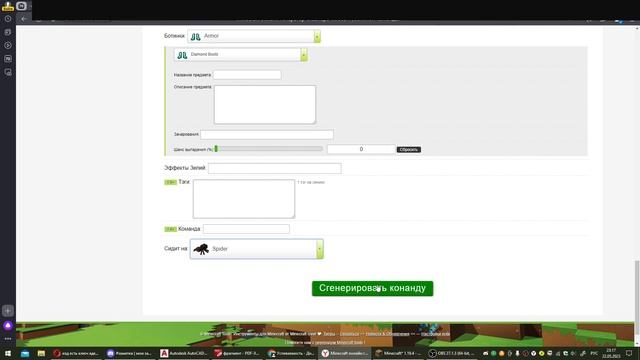Open the sidebar play-circle media icon
This screenshot has width=640, height=360.
8,45
